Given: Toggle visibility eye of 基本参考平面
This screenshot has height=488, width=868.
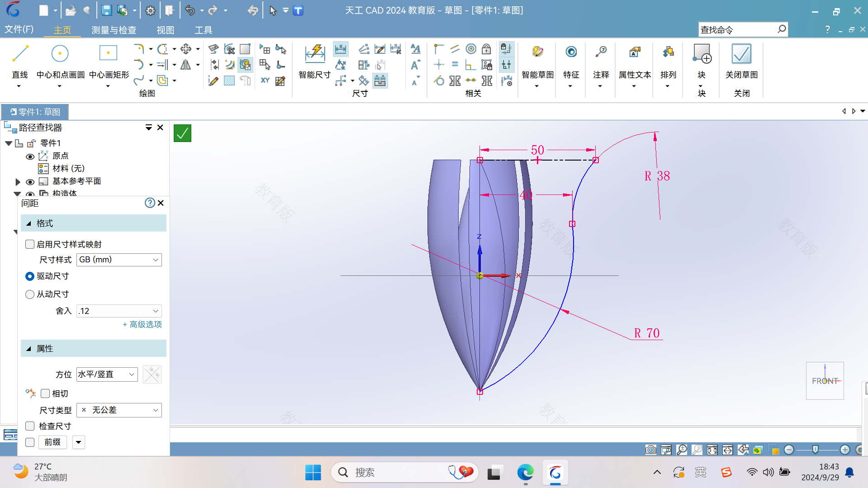Looking at the screenshot, I should click(x=30, y=182).
